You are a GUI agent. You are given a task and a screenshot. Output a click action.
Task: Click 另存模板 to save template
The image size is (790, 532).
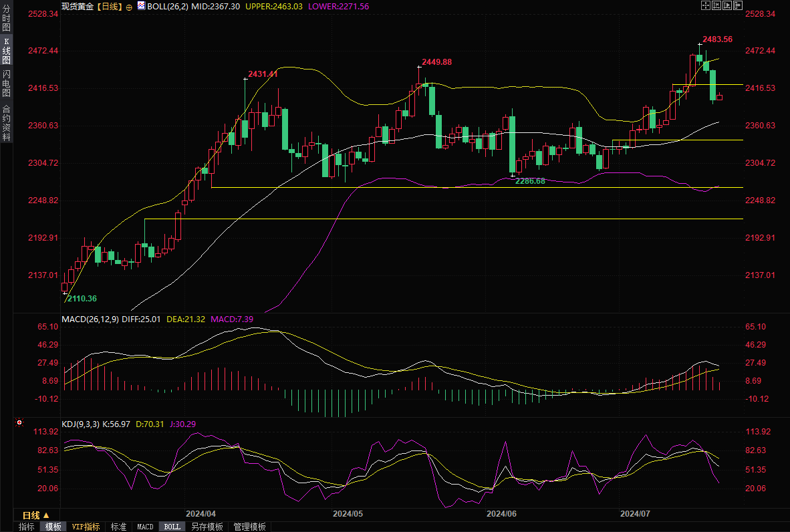207,527
